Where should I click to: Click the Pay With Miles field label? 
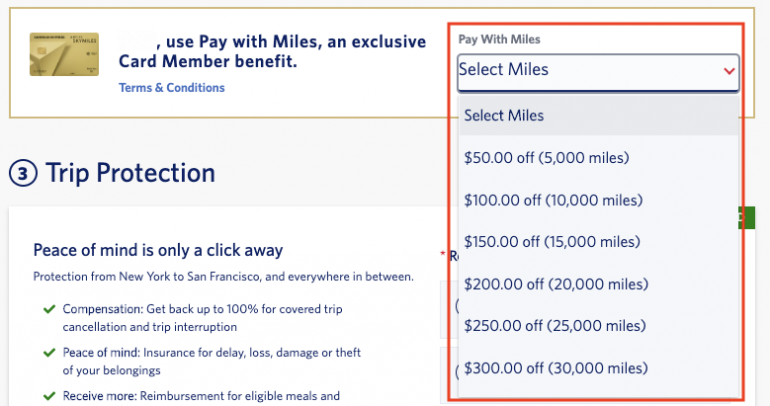tap(497, 40)
